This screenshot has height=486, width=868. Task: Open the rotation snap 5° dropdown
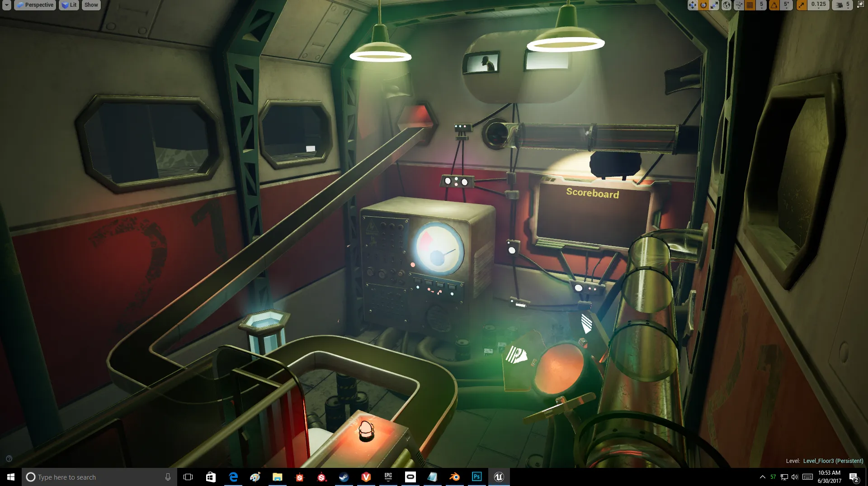[786, 5]
